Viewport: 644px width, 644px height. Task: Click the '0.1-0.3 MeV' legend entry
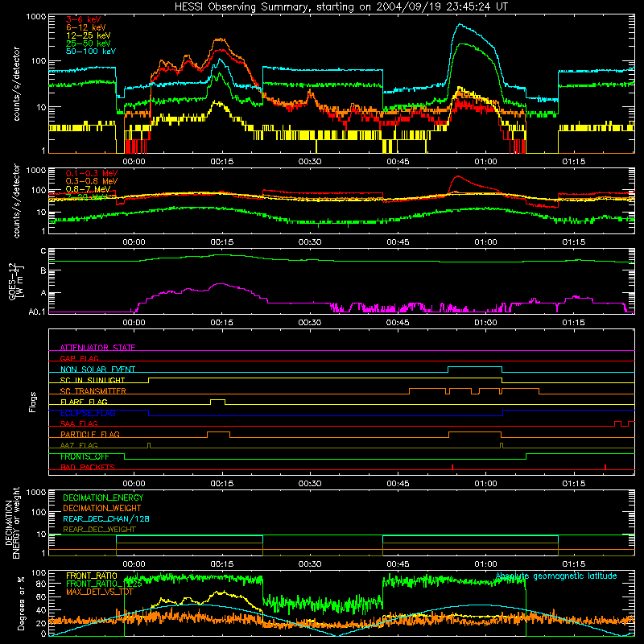click(92, 173)
